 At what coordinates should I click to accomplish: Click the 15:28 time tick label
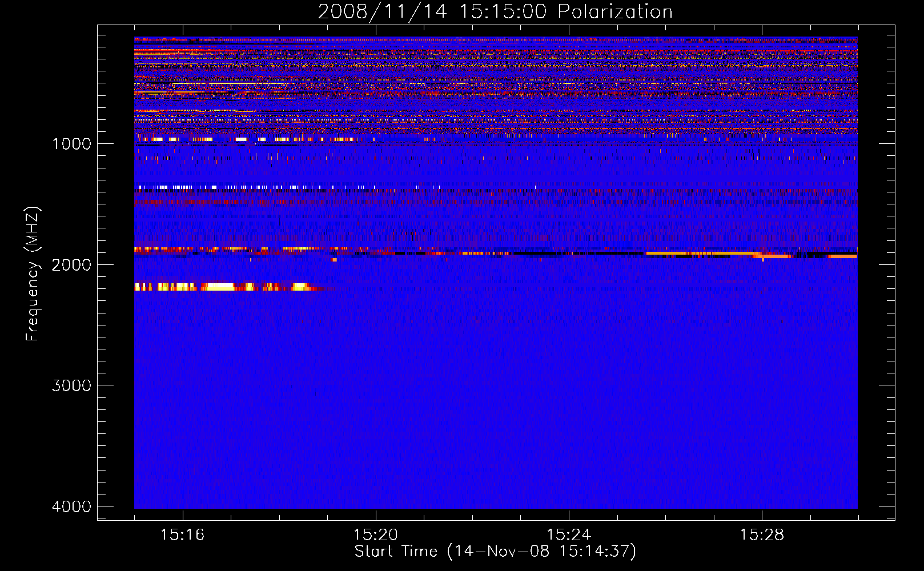762,535
